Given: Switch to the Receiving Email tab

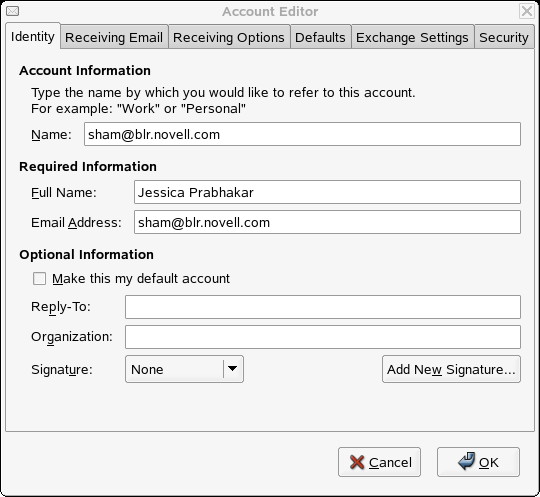Looking at the screenshot, I should click(114, 37).
